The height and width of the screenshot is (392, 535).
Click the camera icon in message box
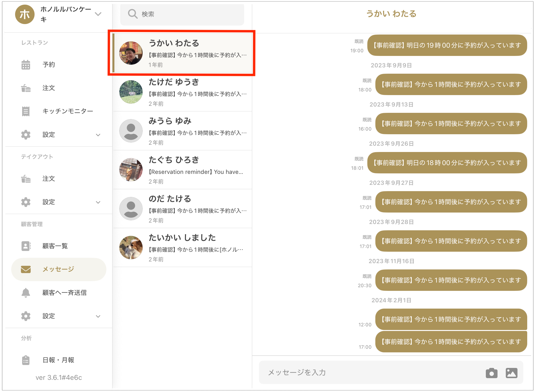(x=491, y=373)
